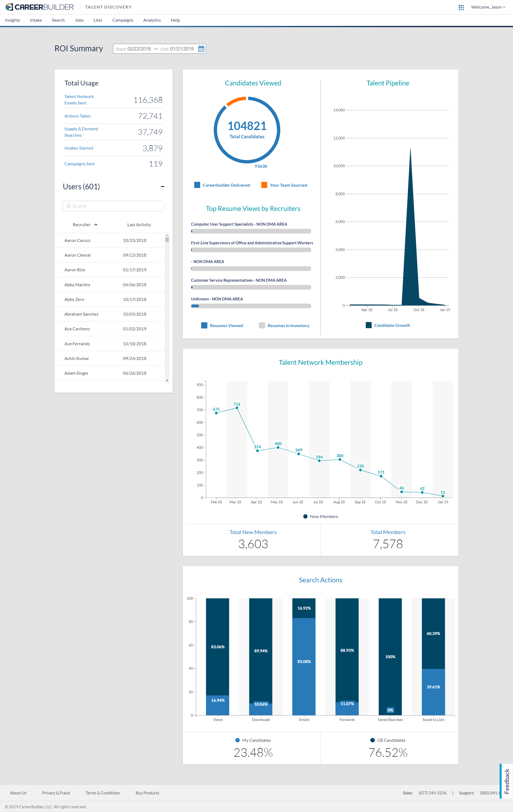Open the Analytics menu

tap(152, 20)
